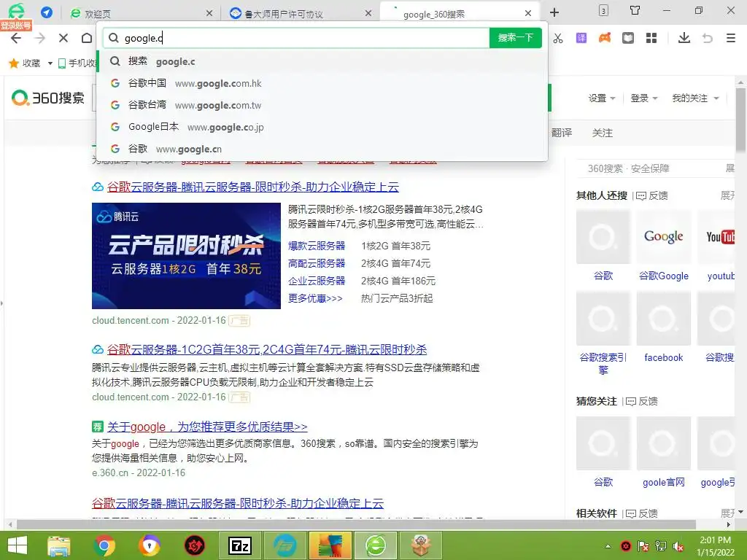This screenshot has height=560, width=747.
Task: Open the skin shirt icon in title bar
Action: 635,10
